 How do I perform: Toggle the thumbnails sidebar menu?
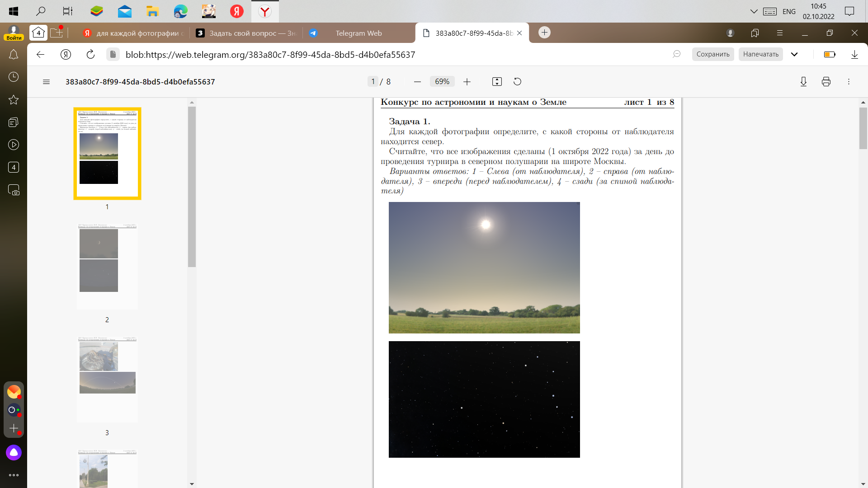click(46, 82)
